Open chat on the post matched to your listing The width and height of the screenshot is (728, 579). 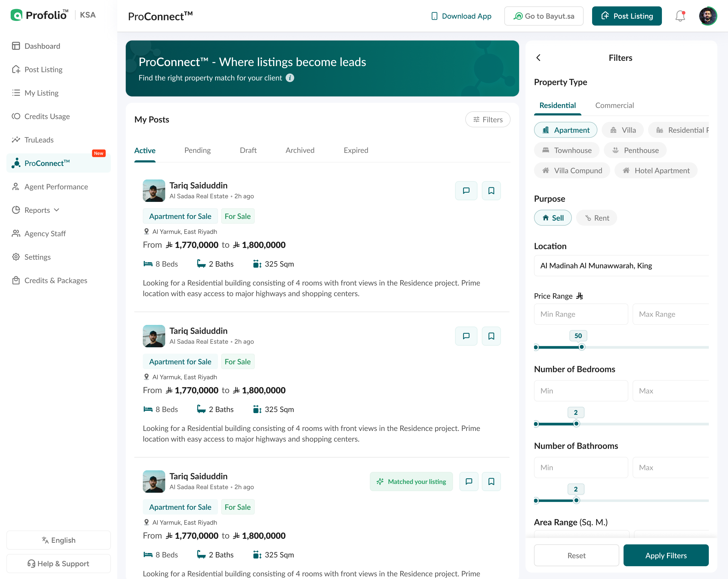click(x=469, y=482)
